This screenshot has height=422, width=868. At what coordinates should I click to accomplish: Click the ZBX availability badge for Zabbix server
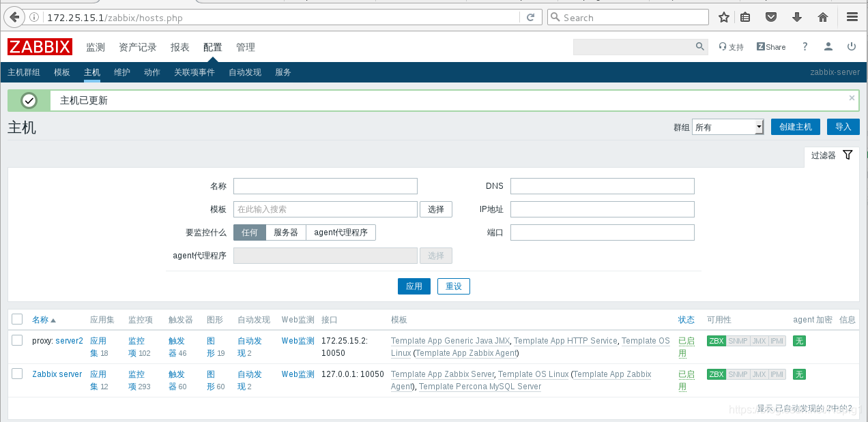coord(717,374)
